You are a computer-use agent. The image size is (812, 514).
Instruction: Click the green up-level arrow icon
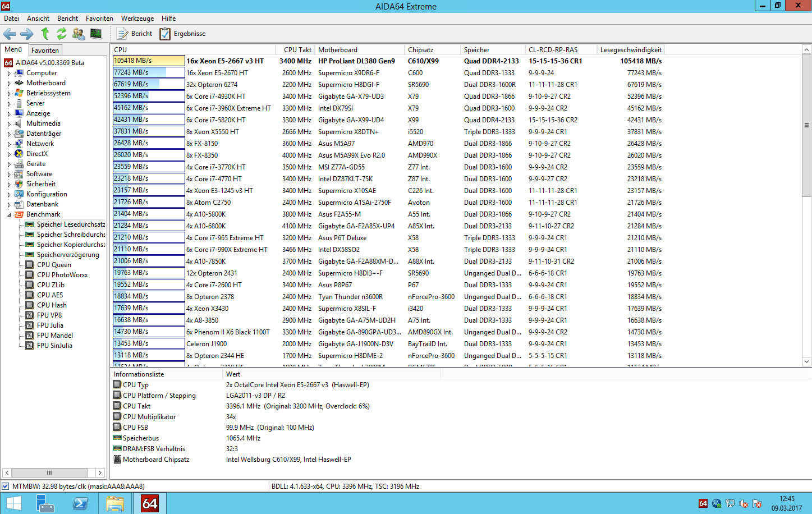(x=45, y=34)
